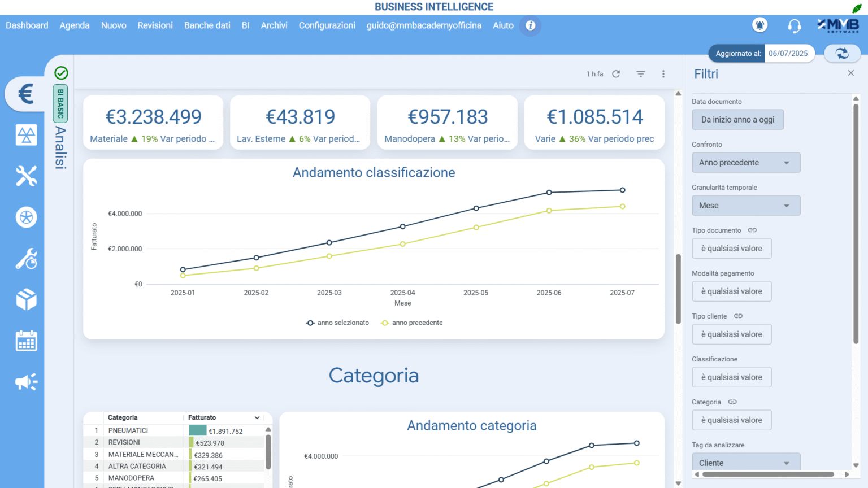Open the headset support icon
868x488 pixels.
pos(794,26)
